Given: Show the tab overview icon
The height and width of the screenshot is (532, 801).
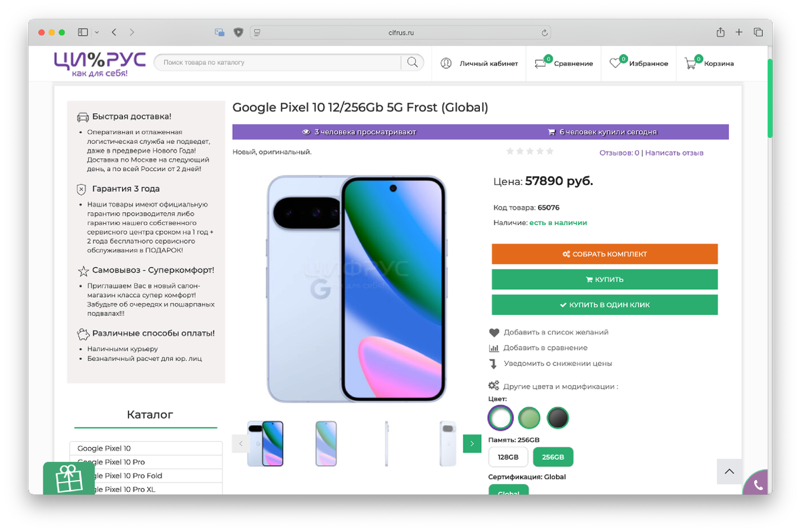Looking at the screenshot, I should coord(758,32).
